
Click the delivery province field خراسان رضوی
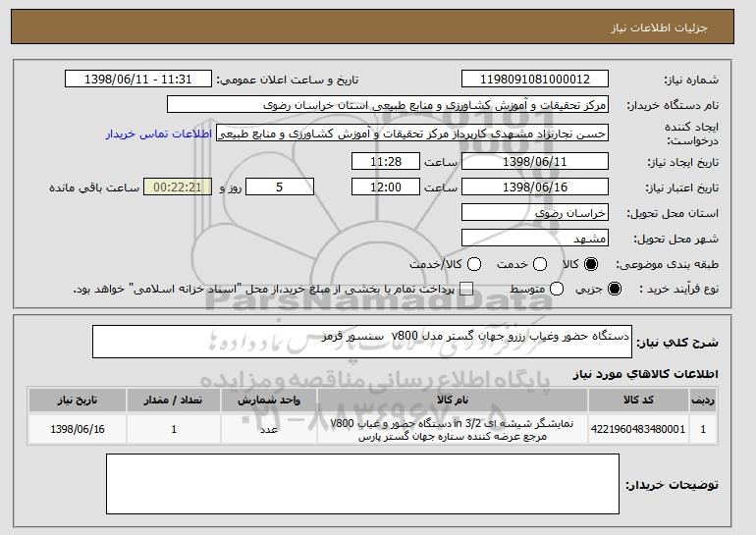(x=535, y=213)
